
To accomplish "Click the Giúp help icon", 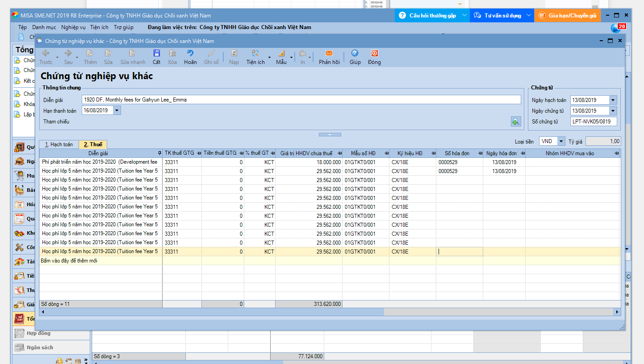I will (x=355, y=53).
